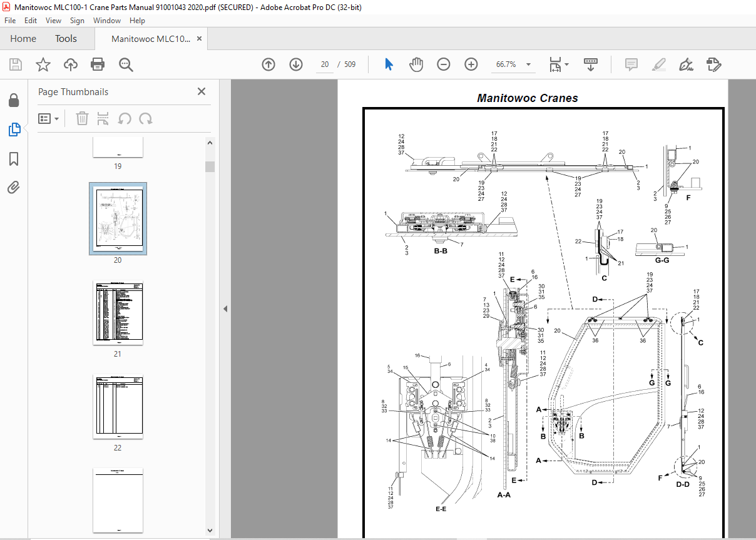Expand the fit page dropdown arrow
756x540 pixels.
pos(566,64)
